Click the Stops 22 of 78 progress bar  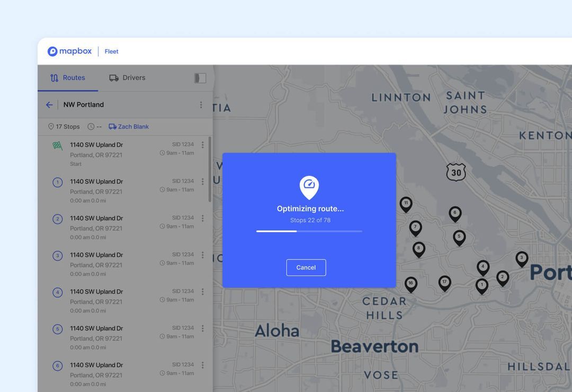pos(309,231)
